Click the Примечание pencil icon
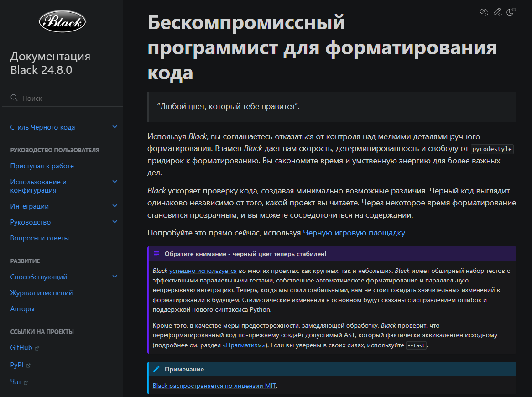The image size is (532, 397). coord(156,369)
